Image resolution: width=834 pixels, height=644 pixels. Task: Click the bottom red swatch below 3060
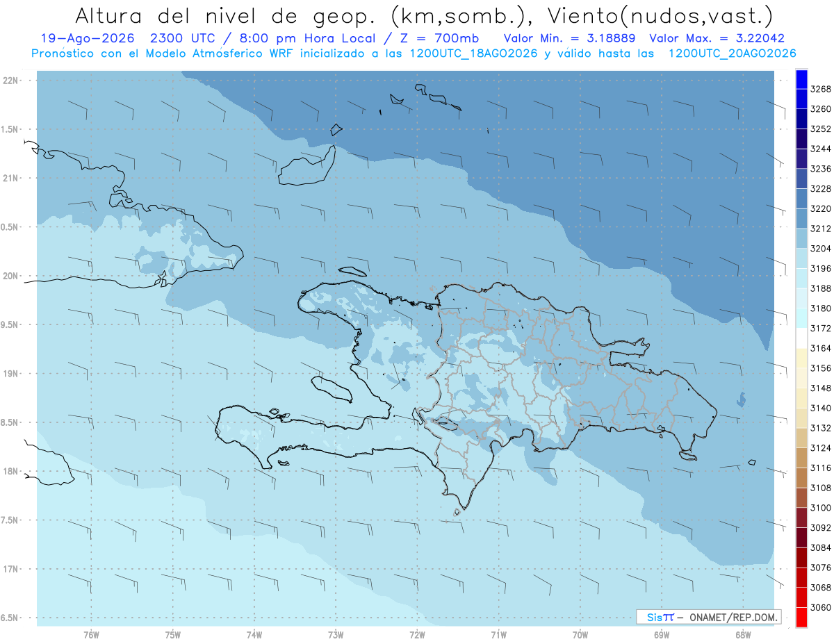[801, 617]
